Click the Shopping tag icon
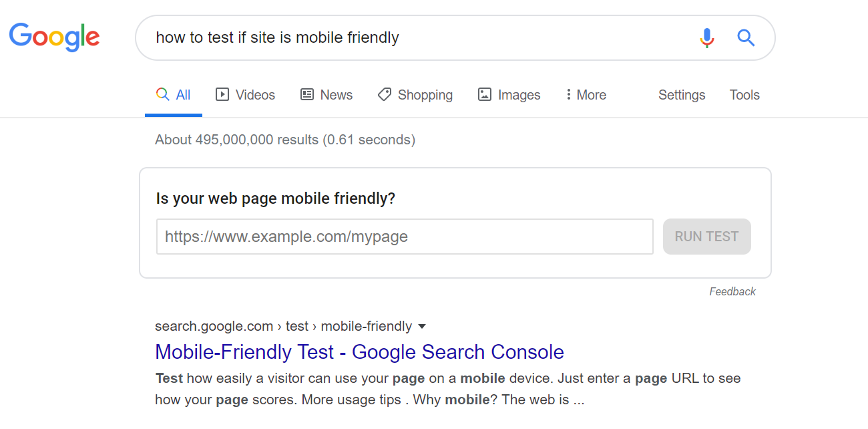The width and height of the screenshot is (868, 429). click(384, 95)
